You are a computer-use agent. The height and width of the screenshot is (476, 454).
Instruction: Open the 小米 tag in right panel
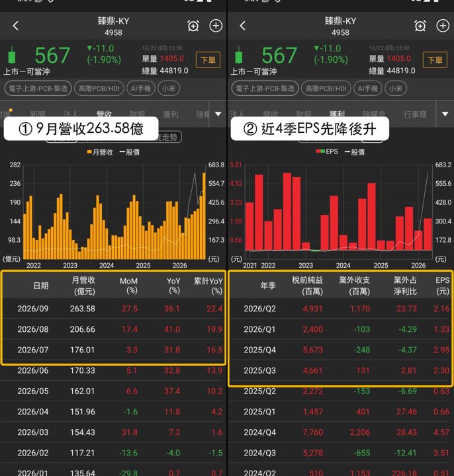pyautogui.click(x=396, y=89)
